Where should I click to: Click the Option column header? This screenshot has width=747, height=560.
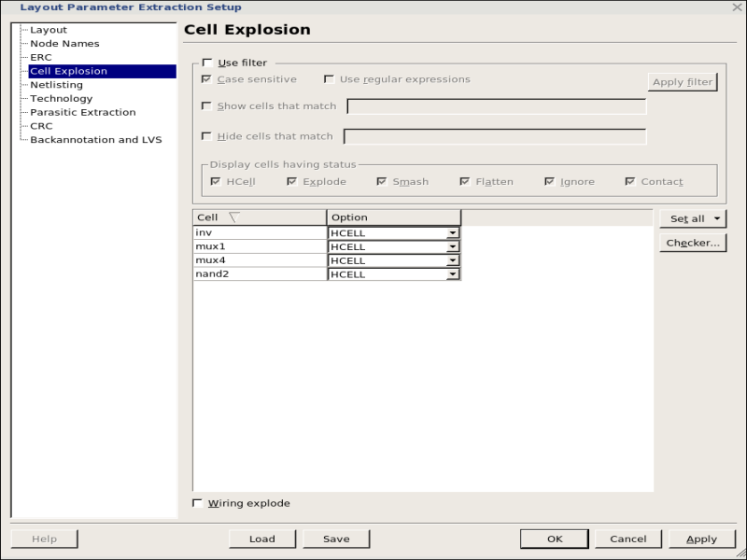coord(393,217)
